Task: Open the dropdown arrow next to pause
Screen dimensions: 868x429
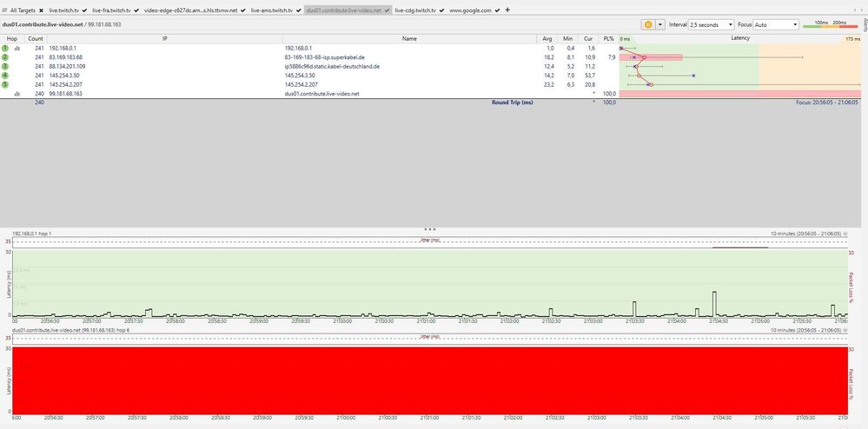Action: coord(659,25)
